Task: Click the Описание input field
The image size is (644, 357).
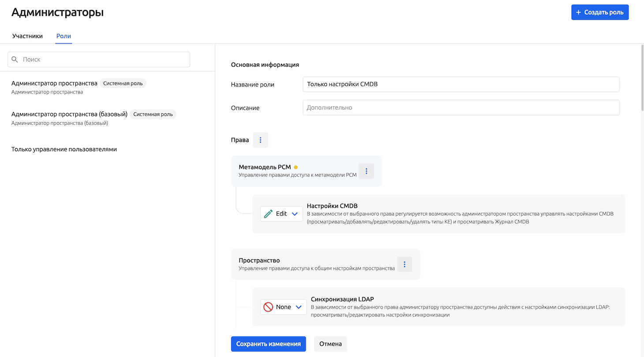Action: (x=461, y=108)
